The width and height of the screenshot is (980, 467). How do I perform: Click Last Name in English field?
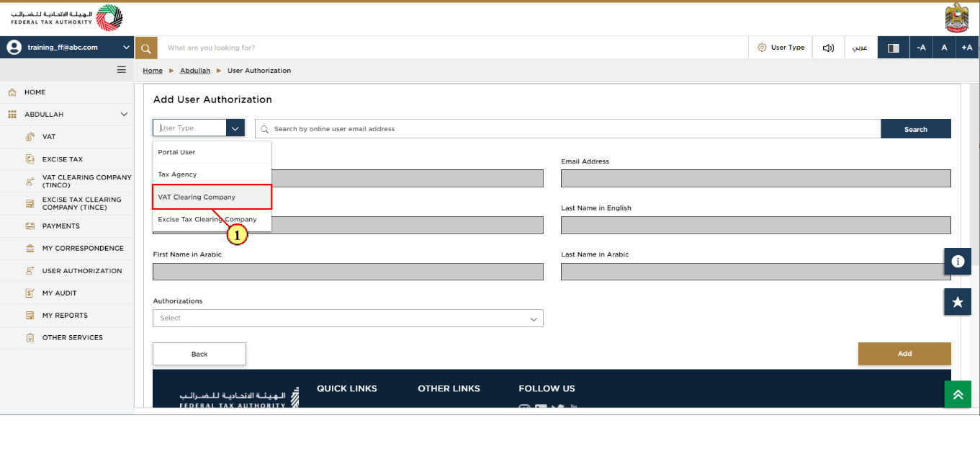pos(756,225)
